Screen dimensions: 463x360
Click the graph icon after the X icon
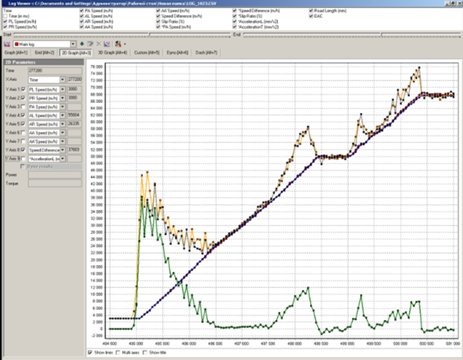click(x=107, y=44)
